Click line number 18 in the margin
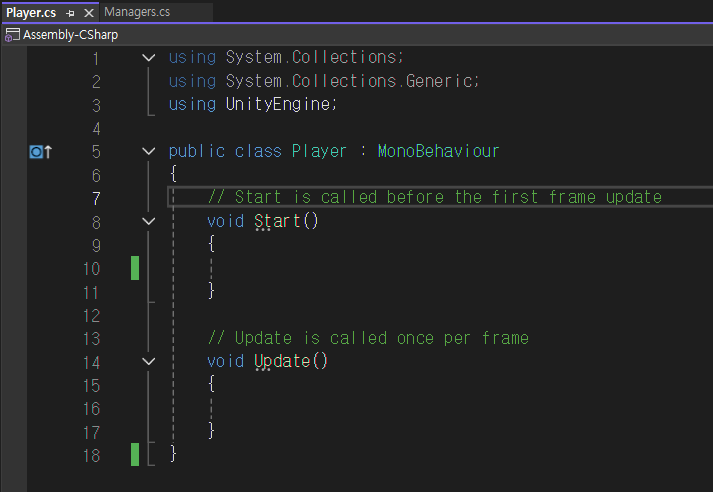The height and width of the screenshot is (492, 713). [91, 456]
